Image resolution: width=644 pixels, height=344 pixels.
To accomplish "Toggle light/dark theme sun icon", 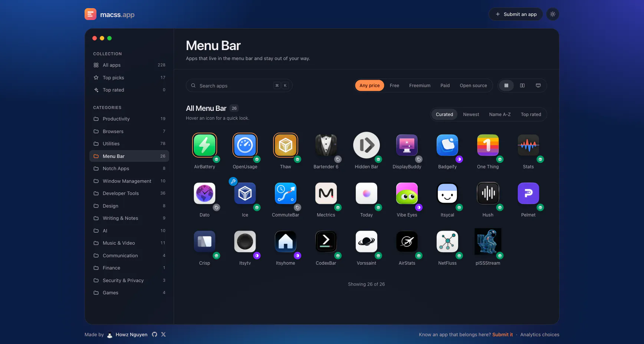I will 552,14.
